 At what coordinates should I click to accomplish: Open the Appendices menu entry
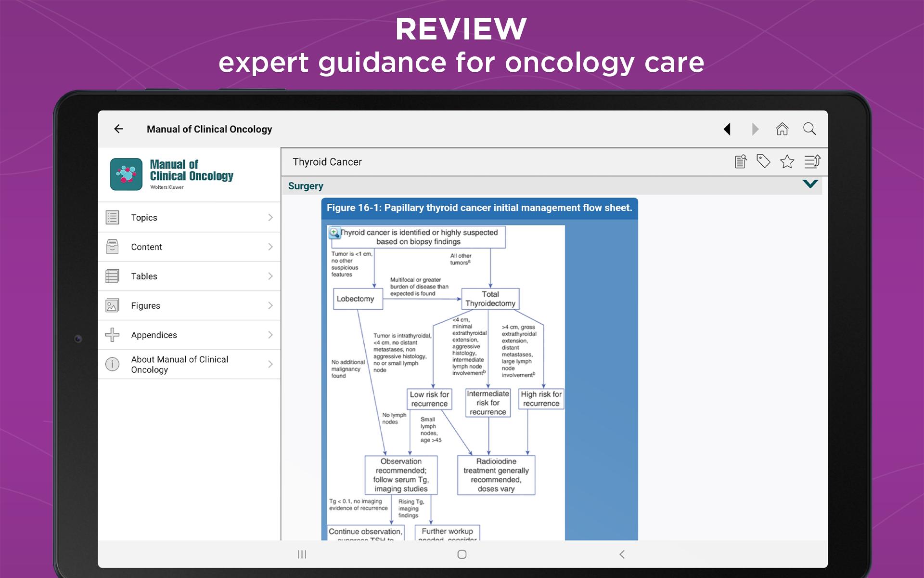190,335
